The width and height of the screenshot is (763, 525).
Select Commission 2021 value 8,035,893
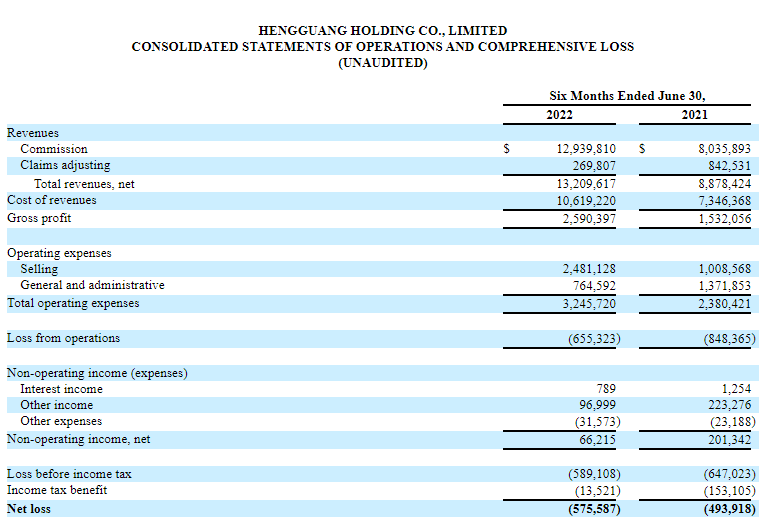(725, 149)
